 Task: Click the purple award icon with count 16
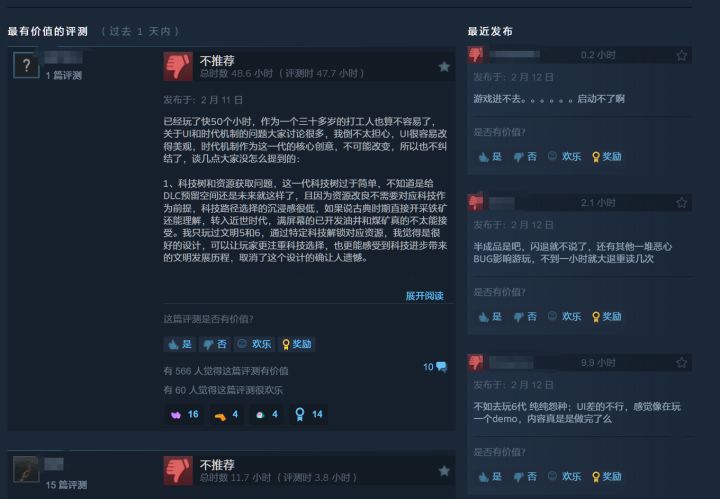(x=184, y=415)
